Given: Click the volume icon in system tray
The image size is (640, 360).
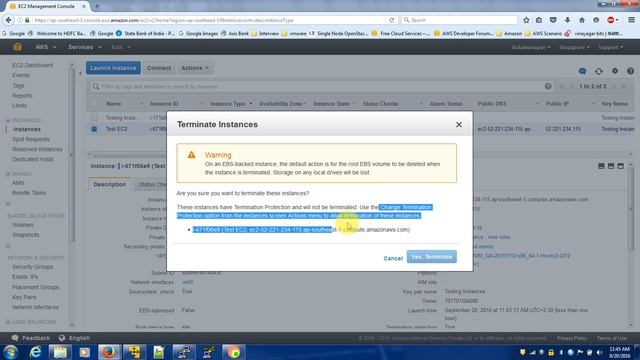Looking at the screenshot, I should (x=599, y=352).
